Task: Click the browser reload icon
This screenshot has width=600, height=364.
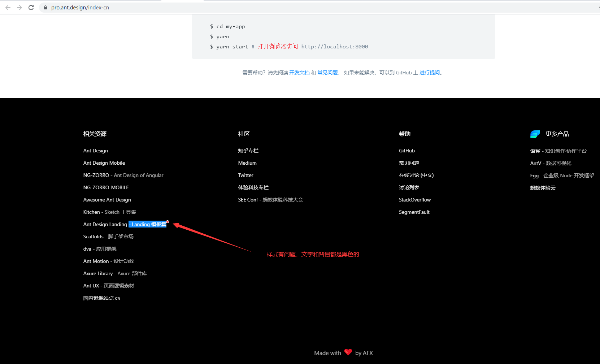Action: coord(31,7)
